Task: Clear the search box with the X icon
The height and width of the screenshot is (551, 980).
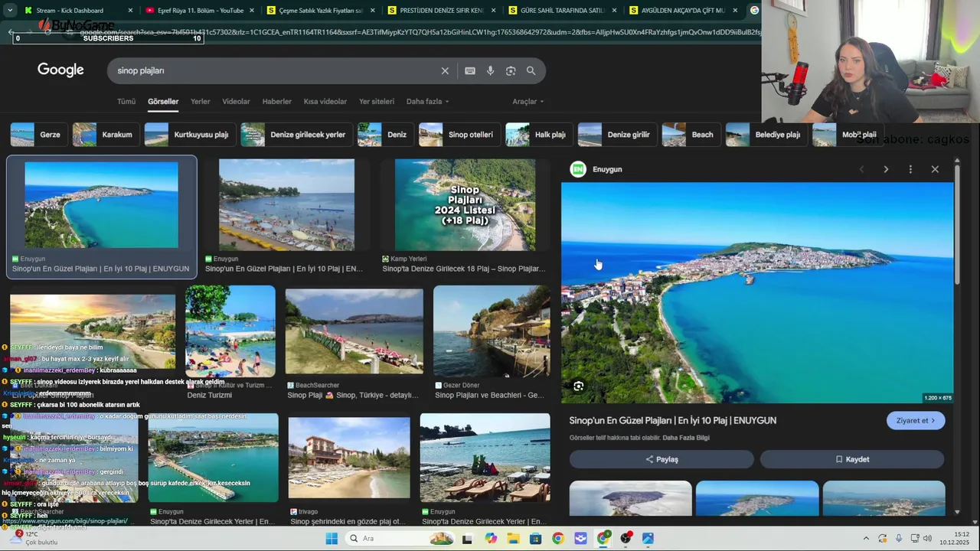Action: [445, 70]
